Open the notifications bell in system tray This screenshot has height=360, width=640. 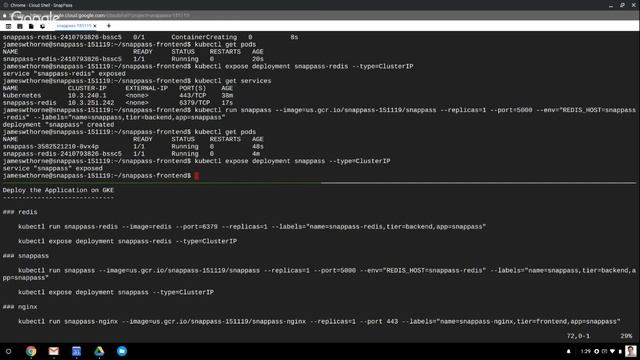(x=569, y=351)
